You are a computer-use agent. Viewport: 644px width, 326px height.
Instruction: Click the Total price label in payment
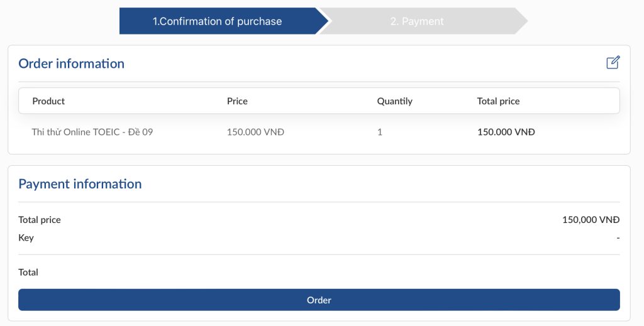[x=40, y=220]
